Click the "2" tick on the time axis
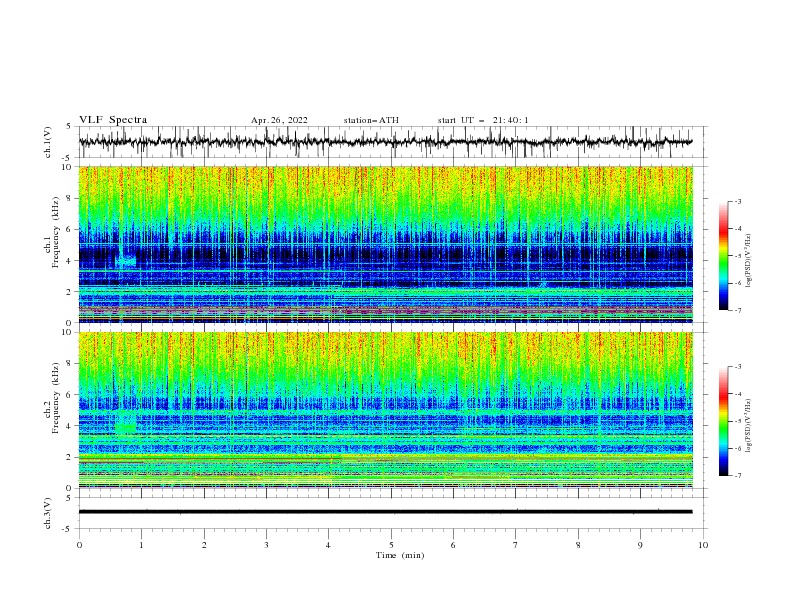 (x=204, y=545)
